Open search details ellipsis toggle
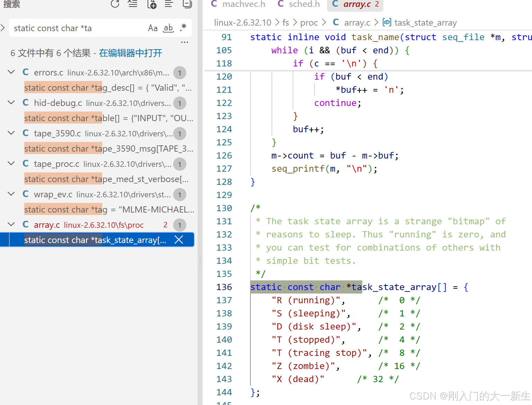 185,42
